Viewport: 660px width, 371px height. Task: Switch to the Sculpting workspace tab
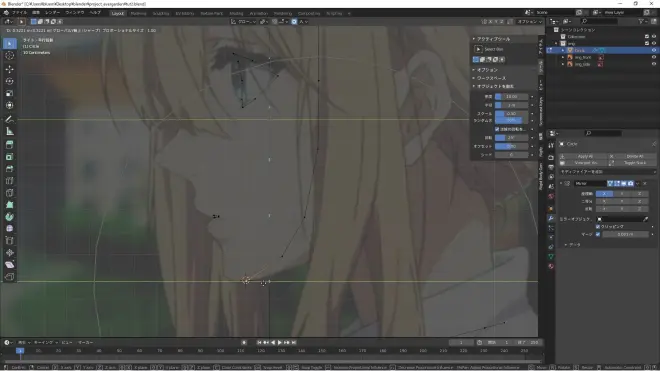160,13
